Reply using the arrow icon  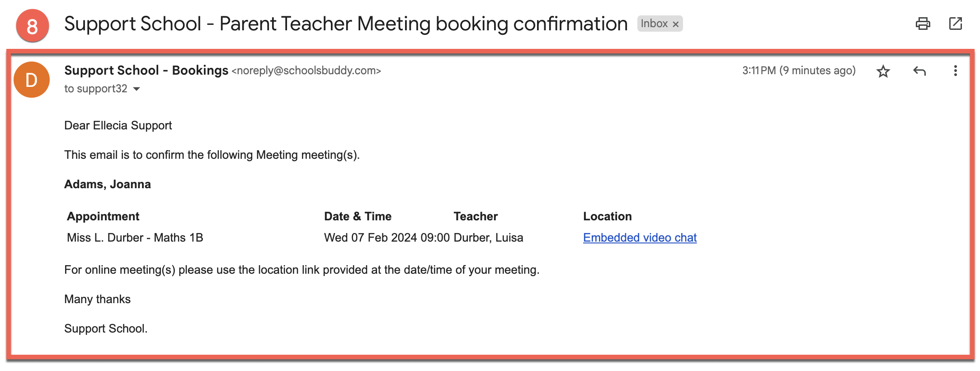(919, 71)
